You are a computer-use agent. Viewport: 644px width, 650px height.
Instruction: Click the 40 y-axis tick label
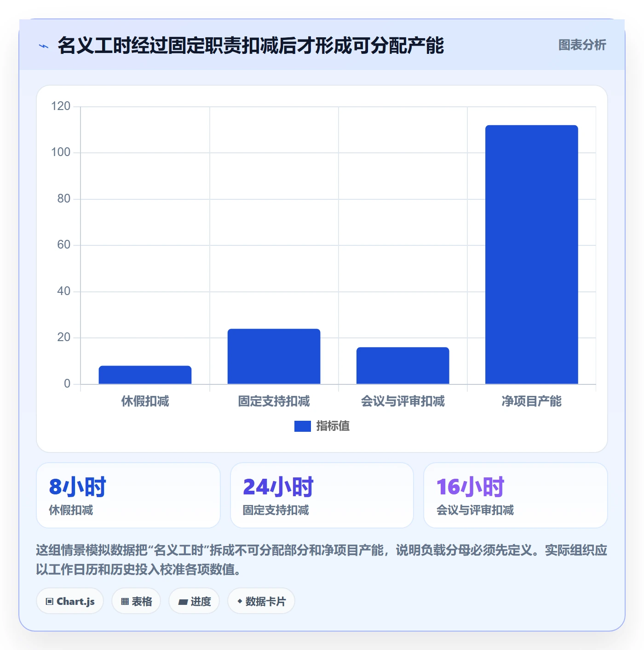click(63, 291)
